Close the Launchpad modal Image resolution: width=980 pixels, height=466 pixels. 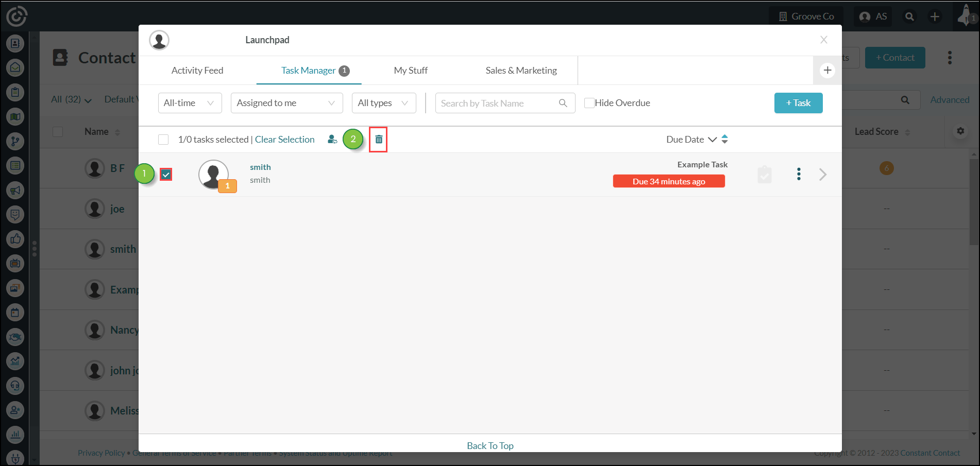click(824, 40)
